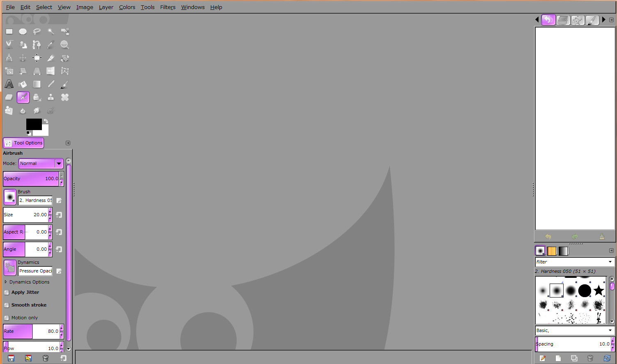
Task: Swap foreground and background colors
Action: point(46,121)
